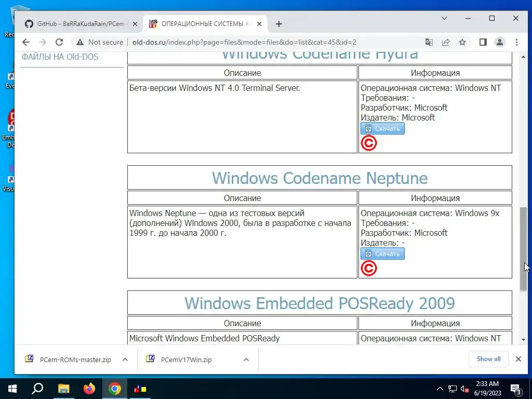Image resolution: width=532 pixels, height=399 pixels.
Task: Click the Not secure warning icon
Action: (x=79, y=42)
